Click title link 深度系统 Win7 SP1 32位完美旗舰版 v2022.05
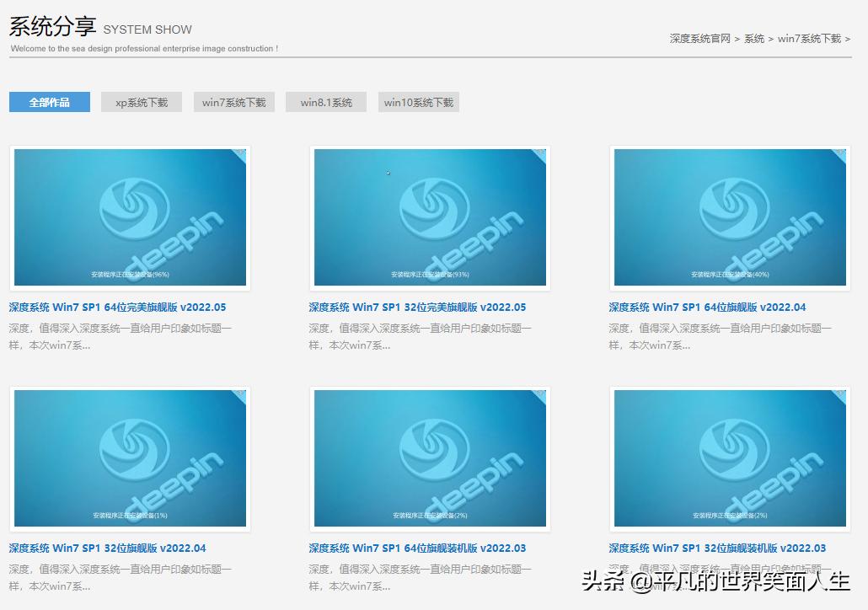 (x=417, y=308)
